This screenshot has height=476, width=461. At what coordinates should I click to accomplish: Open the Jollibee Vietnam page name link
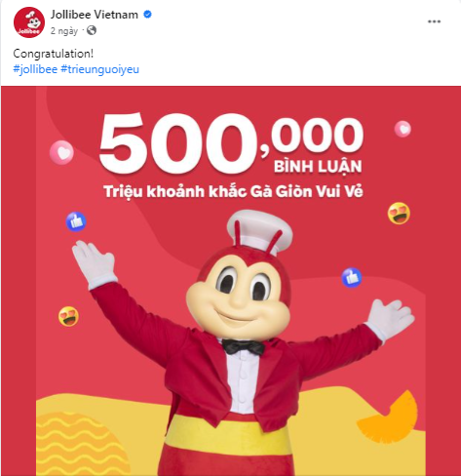tap(95, 15)
